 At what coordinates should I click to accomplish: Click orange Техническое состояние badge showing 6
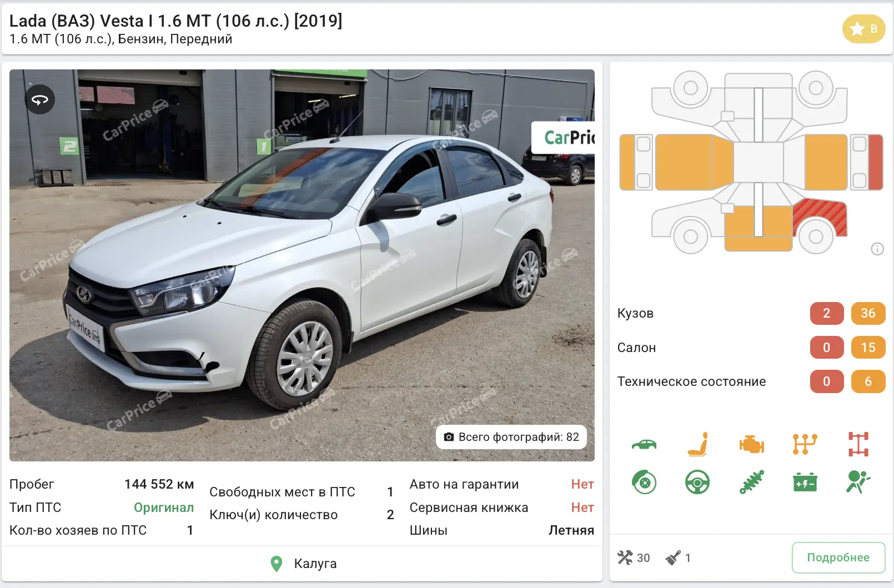coord(868,381)
